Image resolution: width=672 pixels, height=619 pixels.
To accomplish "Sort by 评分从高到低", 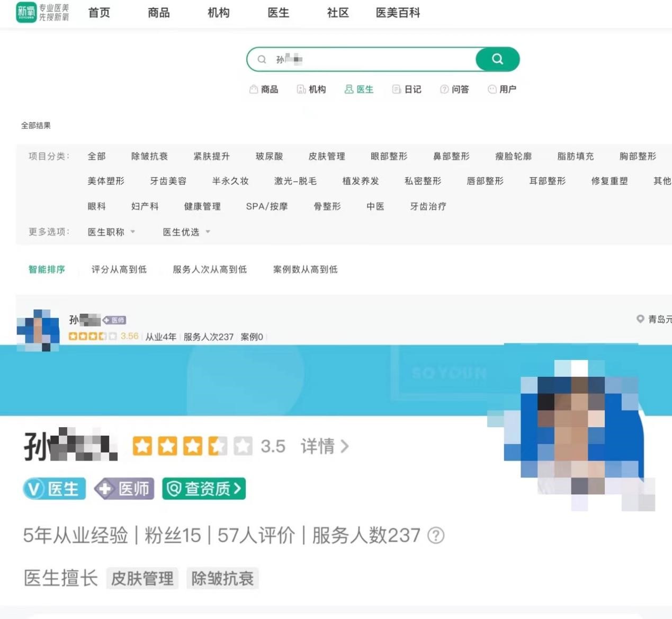I will (119, 270).
